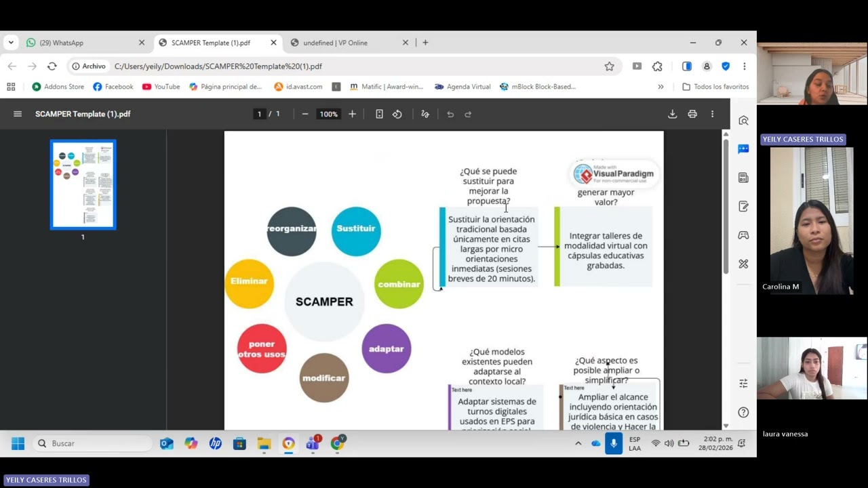Open the Todos los favoritos folder
This screenshot has width=868, height=488.
[715, 87]
